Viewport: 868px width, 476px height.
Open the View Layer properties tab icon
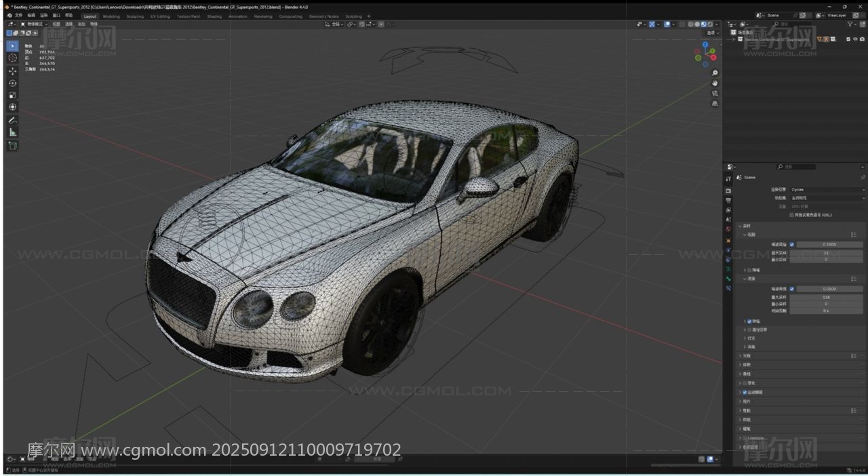pos(728,210)
